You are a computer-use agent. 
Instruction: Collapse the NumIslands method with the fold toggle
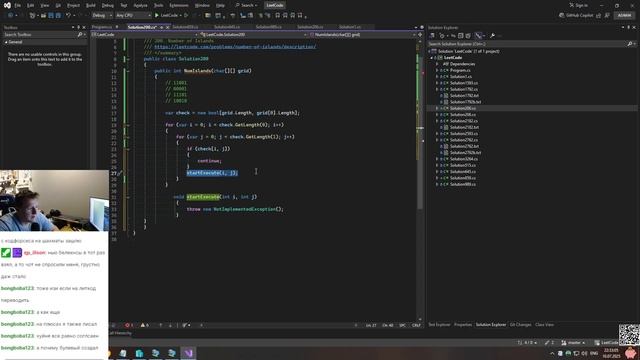click(128, 71)
